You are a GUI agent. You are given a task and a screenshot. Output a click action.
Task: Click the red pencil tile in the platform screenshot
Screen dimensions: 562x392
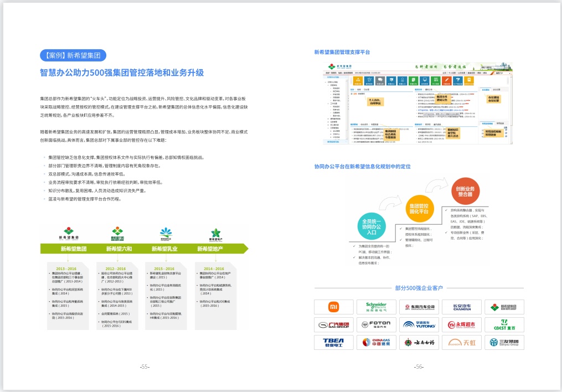447,81
